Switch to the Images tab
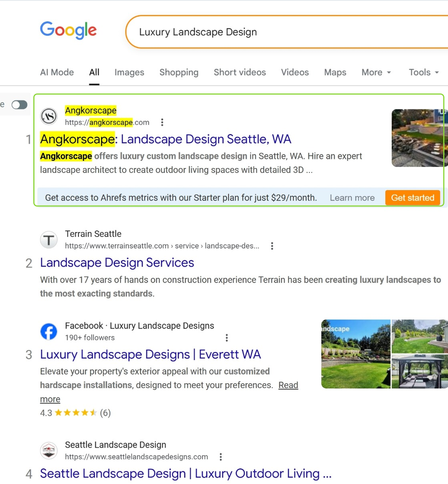This screenshot has height=484, width=448. click(129, 72)
